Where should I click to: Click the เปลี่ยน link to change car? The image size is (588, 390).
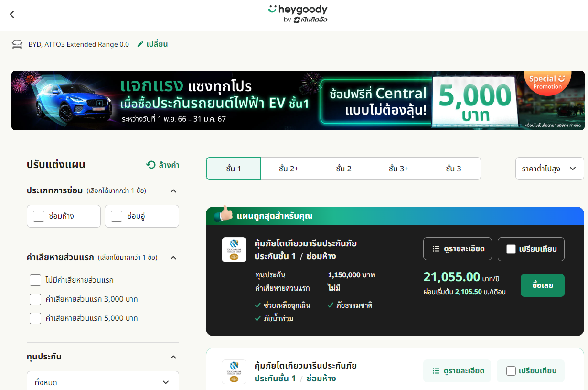coord(157,44)
